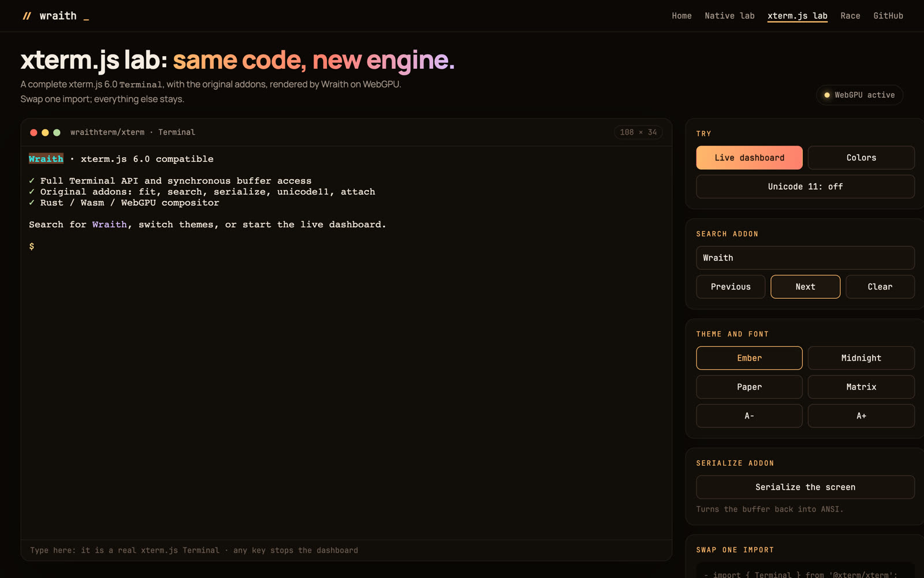924x578 pixels.
Task: Increase font size with A+
Action: (861, 416)
